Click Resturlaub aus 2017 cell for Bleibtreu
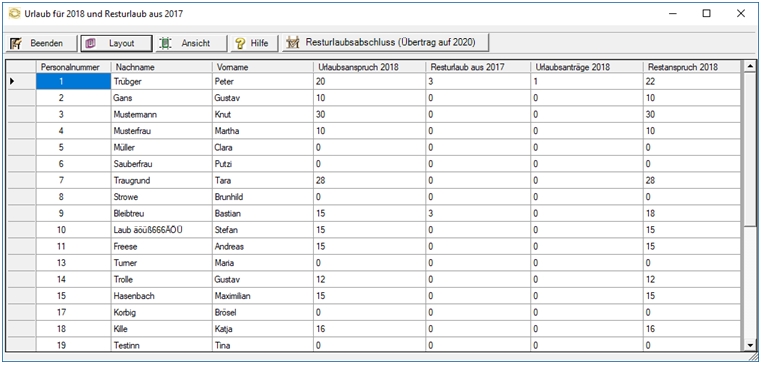 [478, 213]
